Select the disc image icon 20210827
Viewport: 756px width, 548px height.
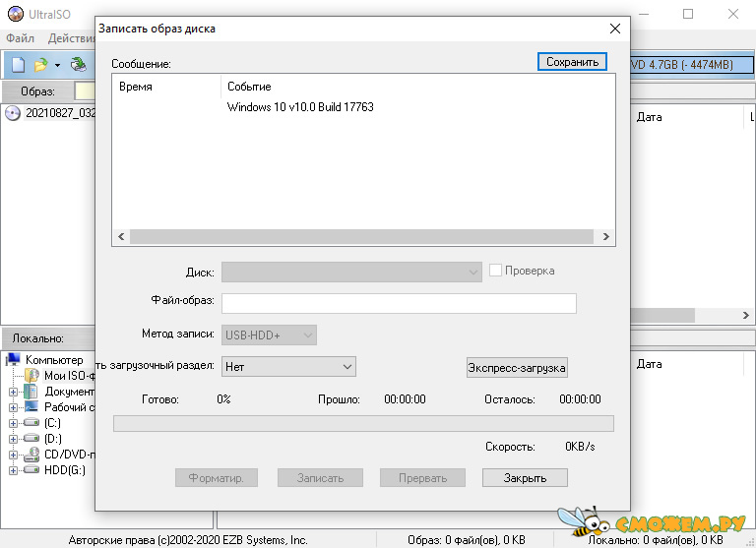pos(13,113)
